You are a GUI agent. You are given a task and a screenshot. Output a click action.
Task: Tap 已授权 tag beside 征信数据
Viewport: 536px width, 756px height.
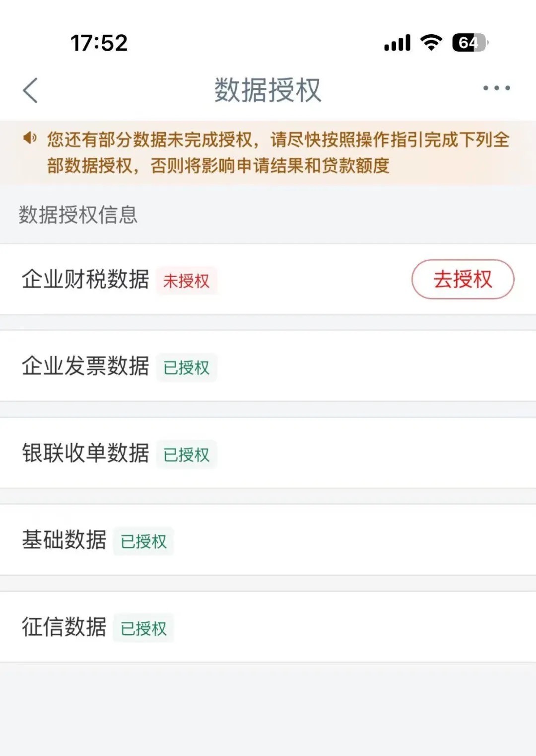coord(144,629)
